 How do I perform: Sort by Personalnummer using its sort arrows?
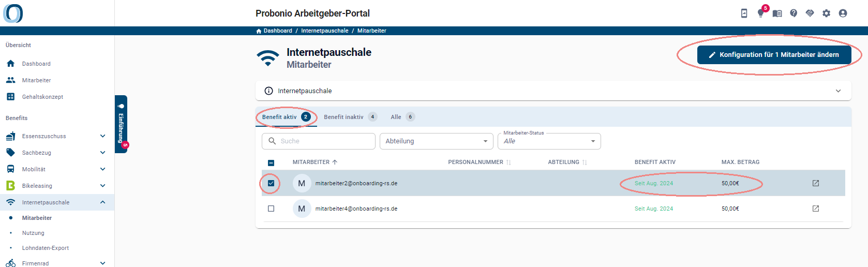coord(508,162)
